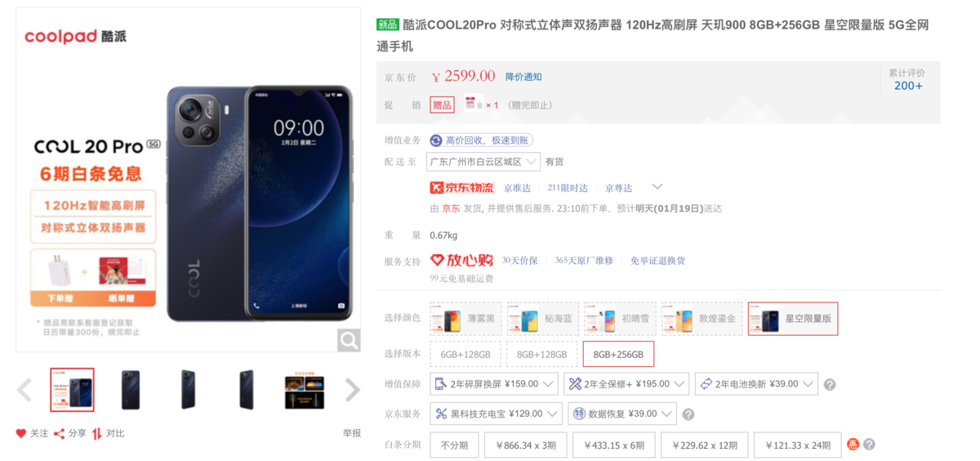Click the 赠品 promotion tag
The width and height of the screenshot is (980, 461).
(442, 105)
